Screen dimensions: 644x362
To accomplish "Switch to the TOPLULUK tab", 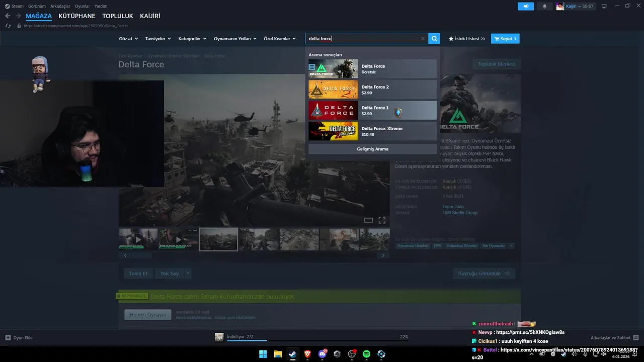I will (118, 16).
